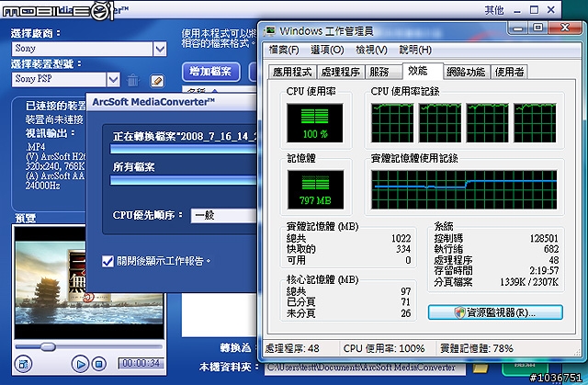Toggle show work report after closing checkbox
588x385 pixels.
[x=107, y=261]
